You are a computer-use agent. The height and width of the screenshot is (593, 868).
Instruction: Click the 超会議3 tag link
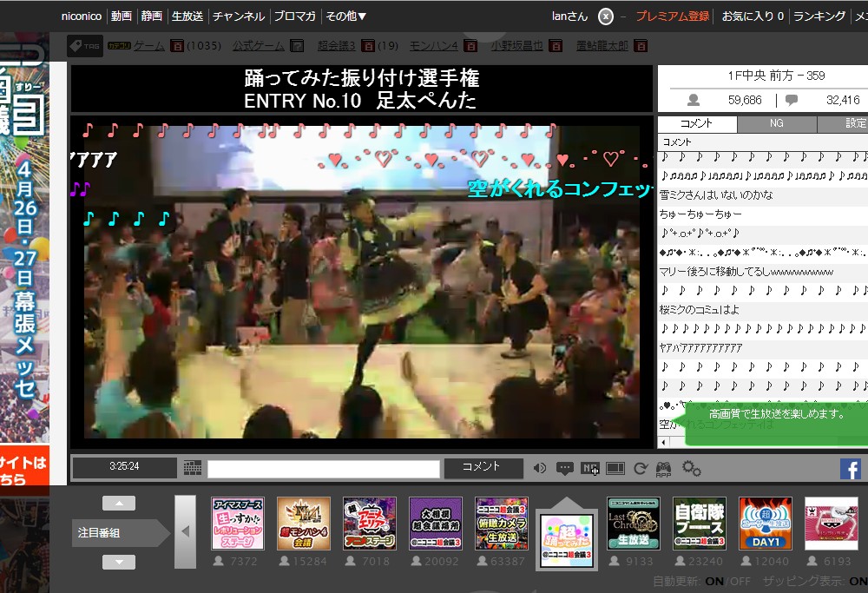(337, 46)
